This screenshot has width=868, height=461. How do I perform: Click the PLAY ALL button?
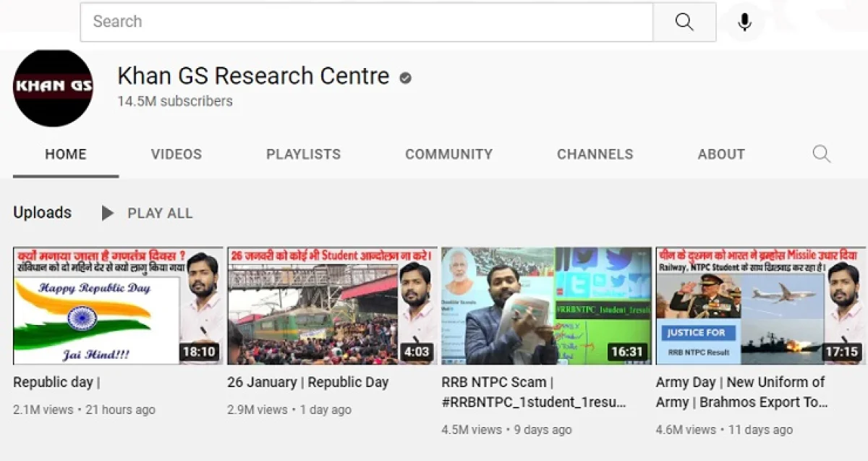160,213
